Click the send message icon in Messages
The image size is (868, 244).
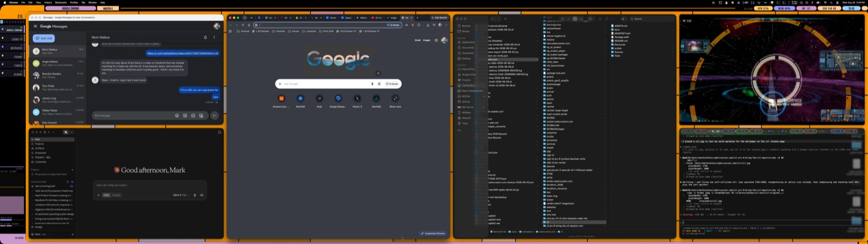pyautogui.click(x=215, y=115)
